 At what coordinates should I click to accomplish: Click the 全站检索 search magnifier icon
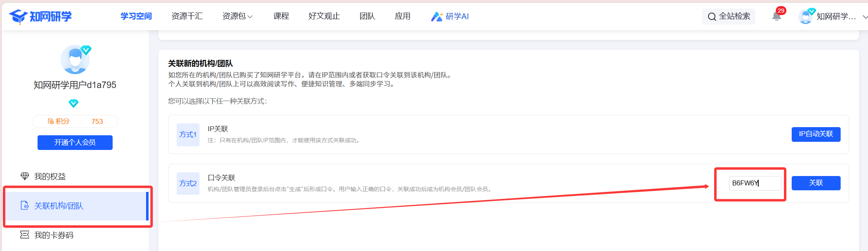[712, 16]
